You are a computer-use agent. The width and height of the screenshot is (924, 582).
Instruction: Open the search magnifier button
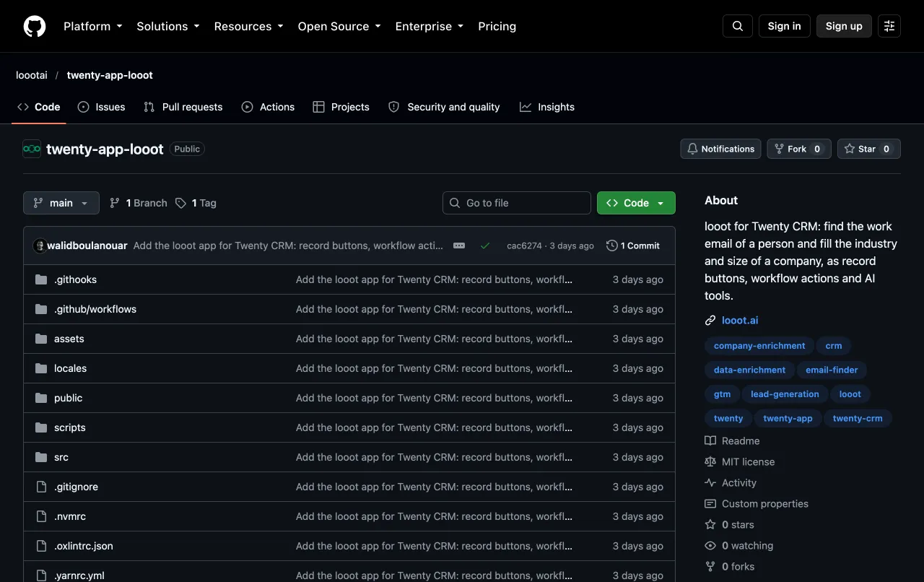[738, 26]
